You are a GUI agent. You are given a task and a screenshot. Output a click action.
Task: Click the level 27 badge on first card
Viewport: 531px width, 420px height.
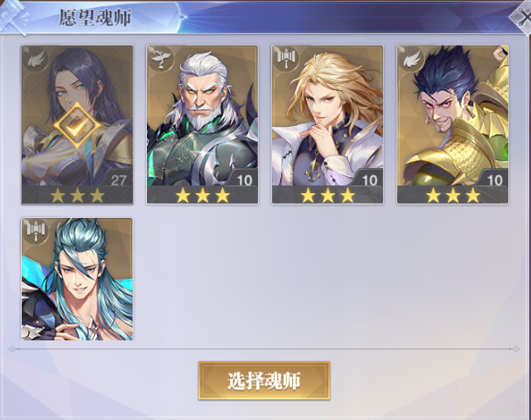(118, 178)
